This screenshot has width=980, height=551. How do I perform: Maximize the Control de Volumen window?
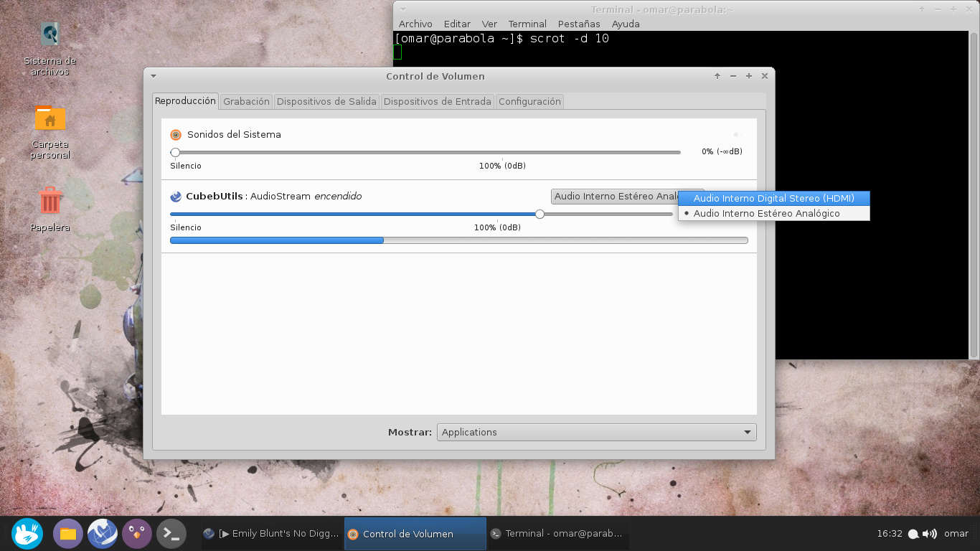tap(749, 76)
